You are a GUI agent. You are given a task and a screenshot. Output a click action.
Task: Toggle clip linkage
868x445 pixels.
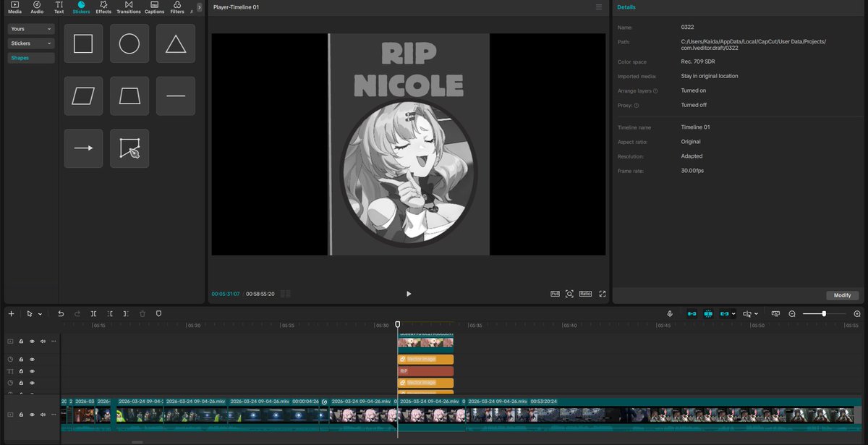click(x=724, y=314)
